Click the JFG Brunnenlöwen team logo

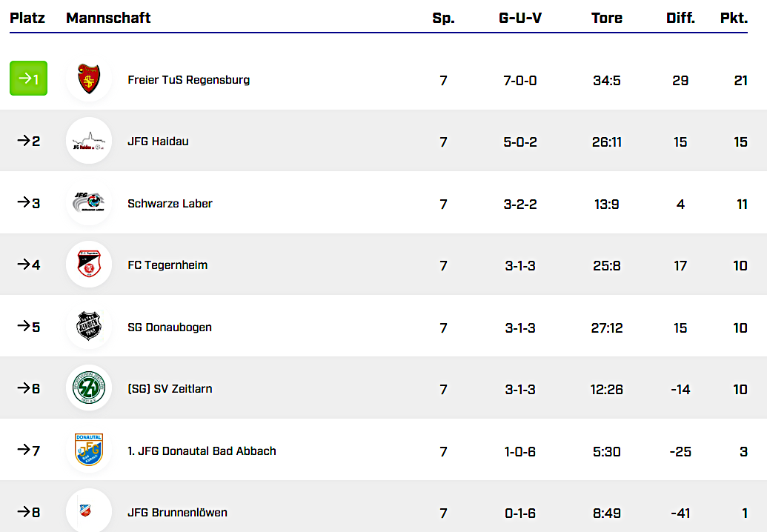coord(89,511)
